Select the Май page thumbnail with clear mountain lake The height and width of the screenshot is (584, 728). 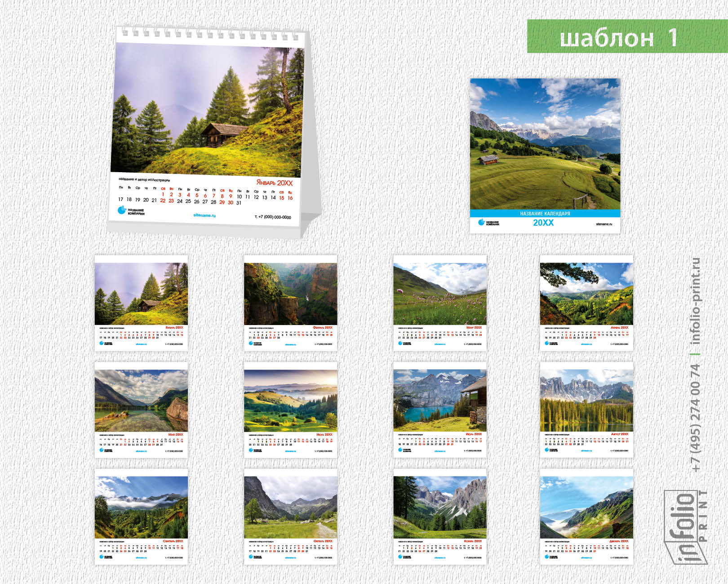141,410
